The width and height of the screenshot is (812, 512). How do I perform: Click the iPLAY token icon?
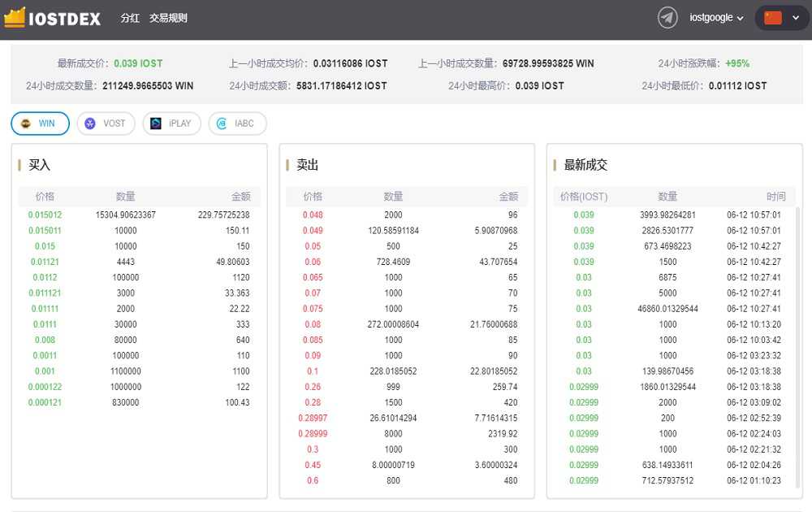(x=156, y=124)
